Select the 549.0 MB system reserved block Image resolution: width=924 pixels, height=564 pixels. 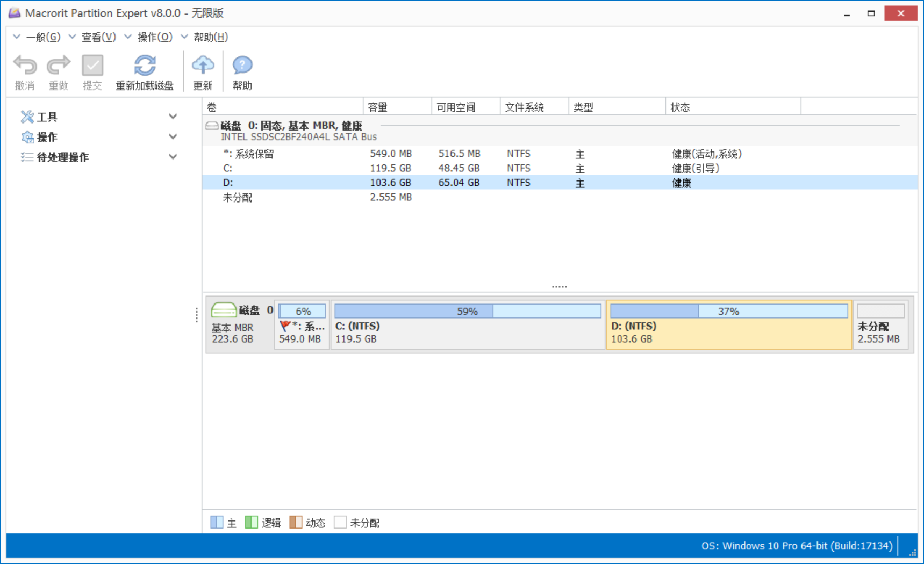click(x=302, y=324)
